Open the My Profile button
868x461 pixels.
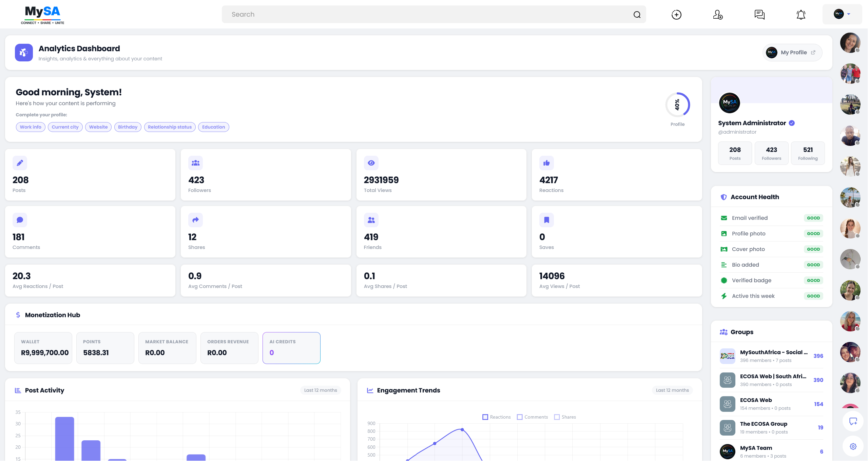coord(792,53)
